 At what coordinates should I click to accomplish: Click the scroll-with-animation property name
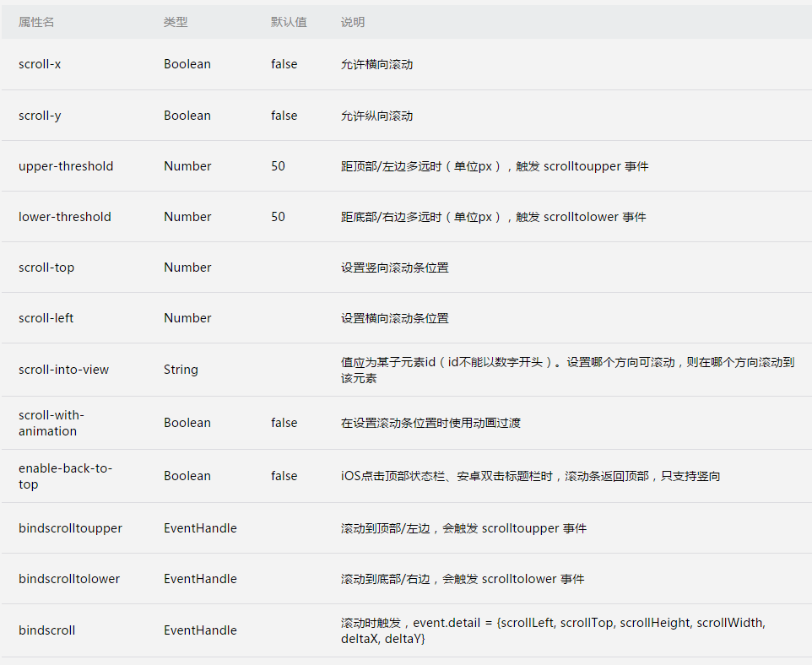51,423
